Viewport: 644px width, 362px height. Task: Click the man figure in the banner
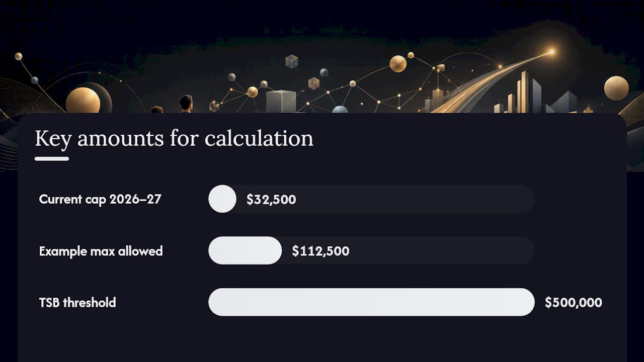point(186,104)
